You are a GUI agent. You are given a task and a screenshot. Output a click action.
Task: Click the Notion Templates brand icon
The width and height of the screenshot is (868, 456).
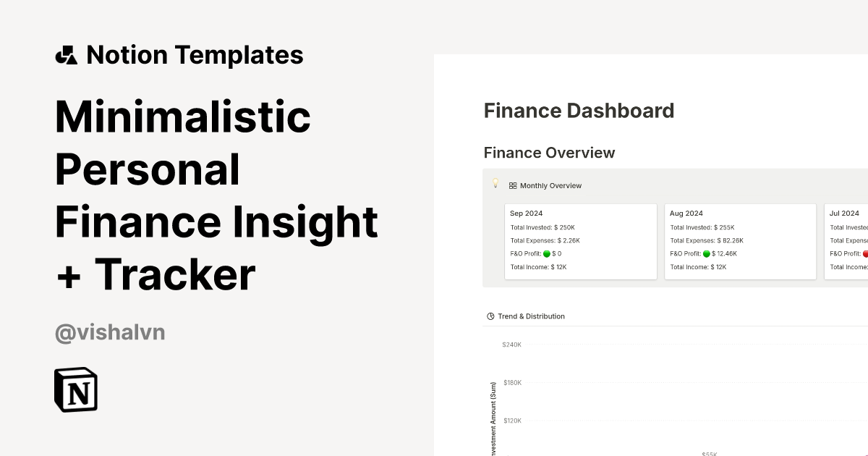click(x=67, y=54)
